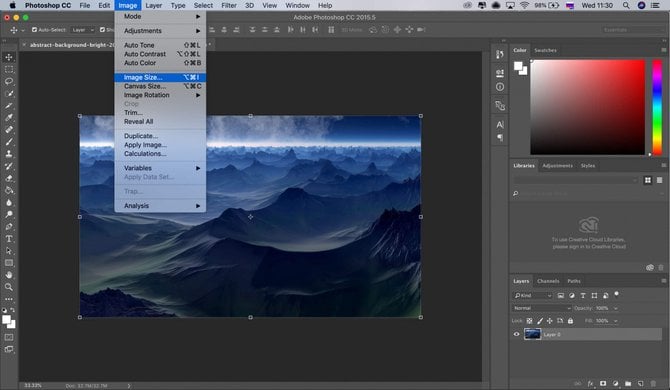Select the Clone Stamp tool
Image resolution: width=670 pixels, height=390 pixels.
pos(9,154)
